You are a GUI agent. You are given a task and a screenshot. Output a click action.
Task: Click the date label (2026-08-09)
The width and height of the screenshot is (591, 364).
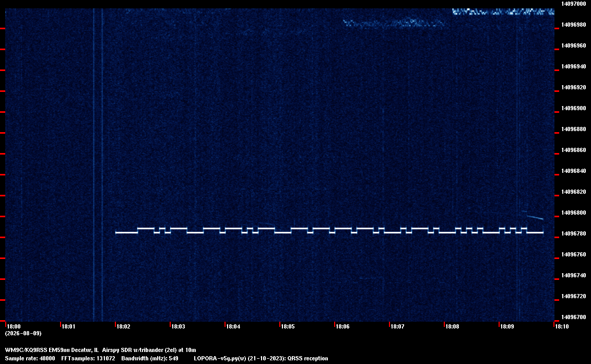[23, 333]
